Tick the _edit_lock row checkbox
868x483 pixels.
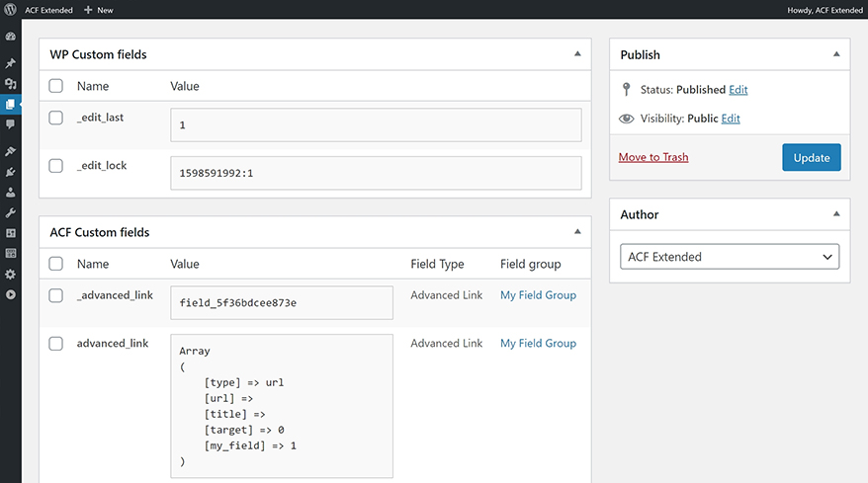56,166
